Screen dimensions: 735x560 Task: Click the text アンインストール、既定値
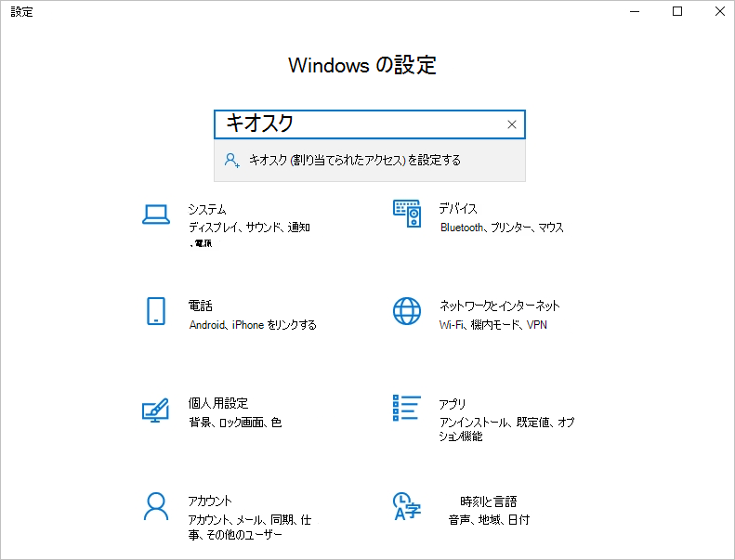[496, 423]
